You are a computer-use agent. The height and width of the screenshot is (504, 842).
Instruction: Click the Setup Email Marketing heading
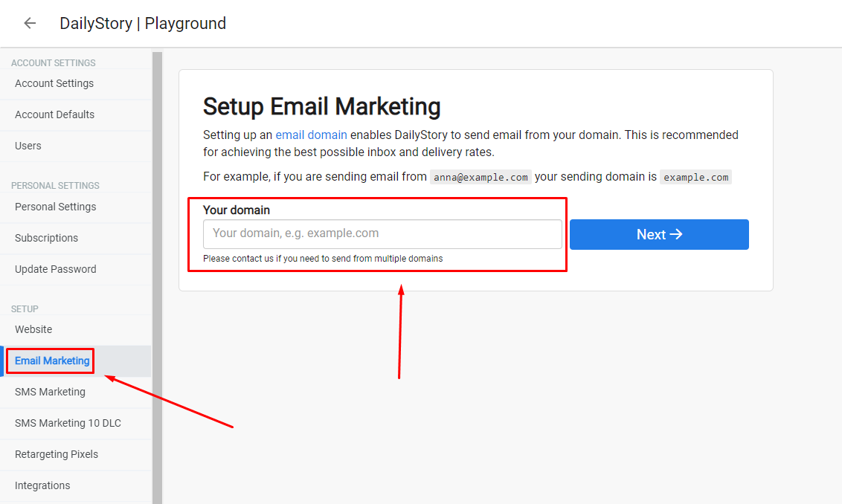pyautogui.click(x=321, y=106)
